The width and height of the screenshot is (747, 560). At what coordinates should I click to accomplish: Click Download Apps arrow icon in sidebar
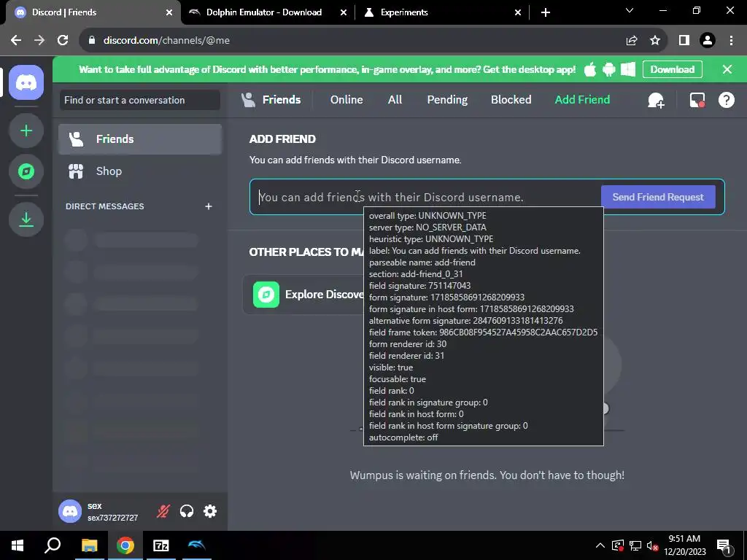tap(26, 219)
